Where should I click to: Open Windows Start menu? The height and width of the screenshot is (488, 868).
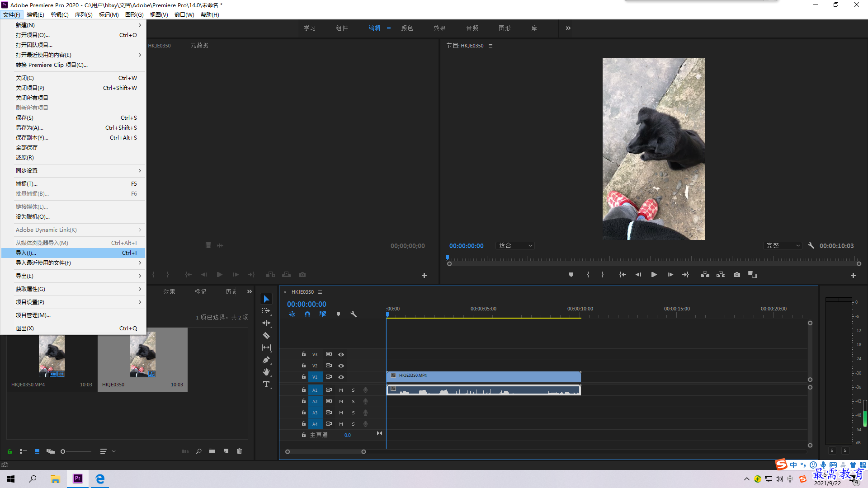(x=11, y=479)
